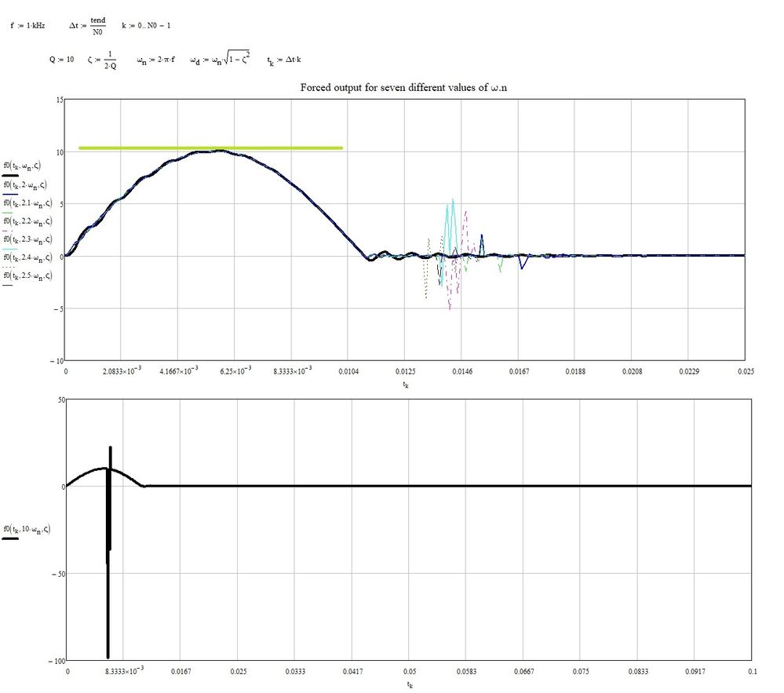
Task: Click the Q := 10 definition
Action: pos(61,60)
